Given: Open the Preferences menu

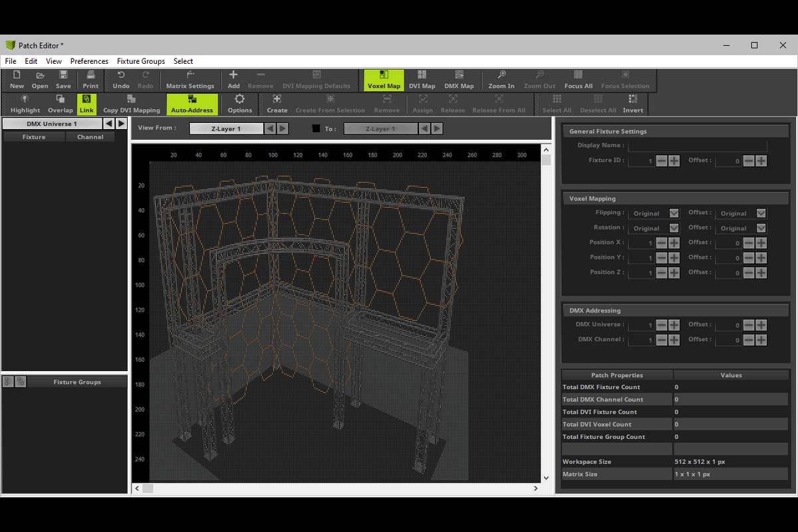Looking at the screenshot, I should [89, 61].
